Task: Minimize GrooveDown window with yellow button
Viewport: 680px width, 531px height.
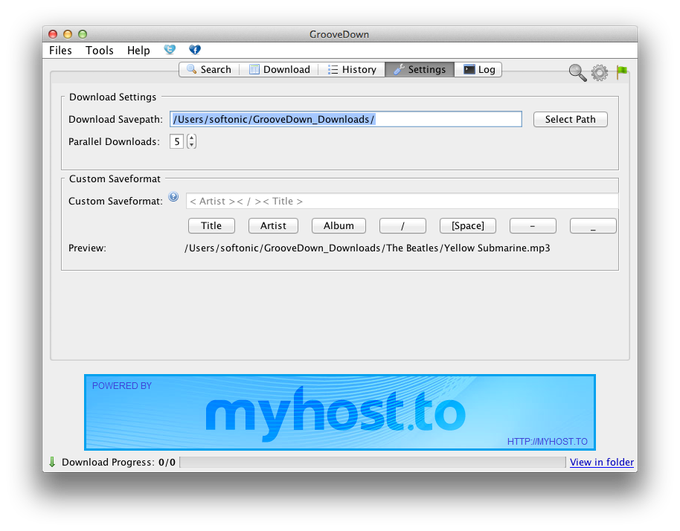Action: [68, 34]
